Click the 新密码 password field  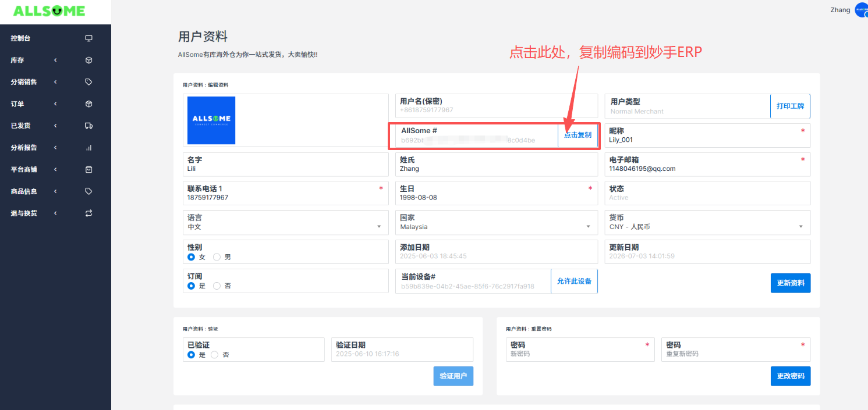pos(580,350)
